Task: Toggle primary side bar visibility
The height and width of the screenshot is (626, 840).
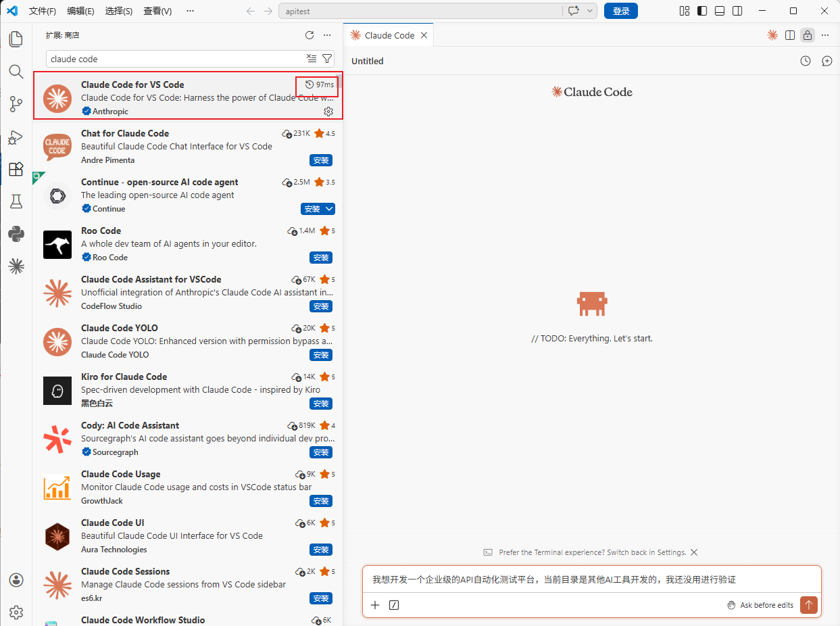Action: coord(702,11)
